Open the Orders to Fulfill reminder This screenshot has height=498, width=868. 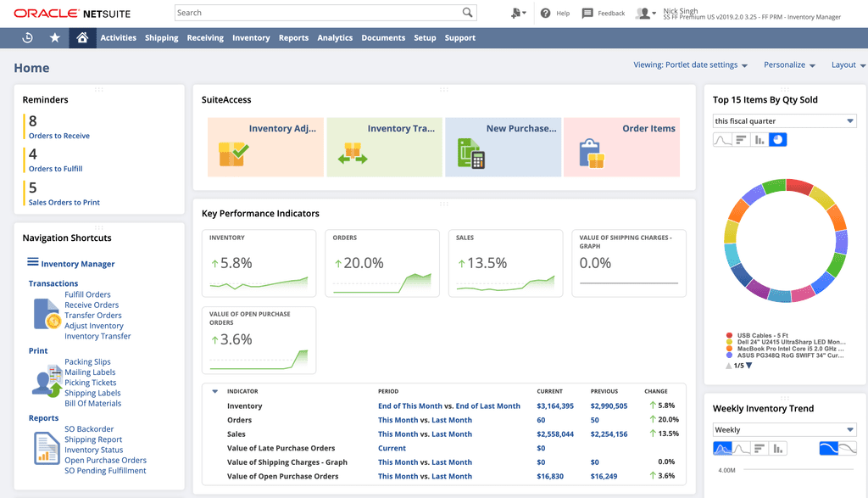point(55,169)
